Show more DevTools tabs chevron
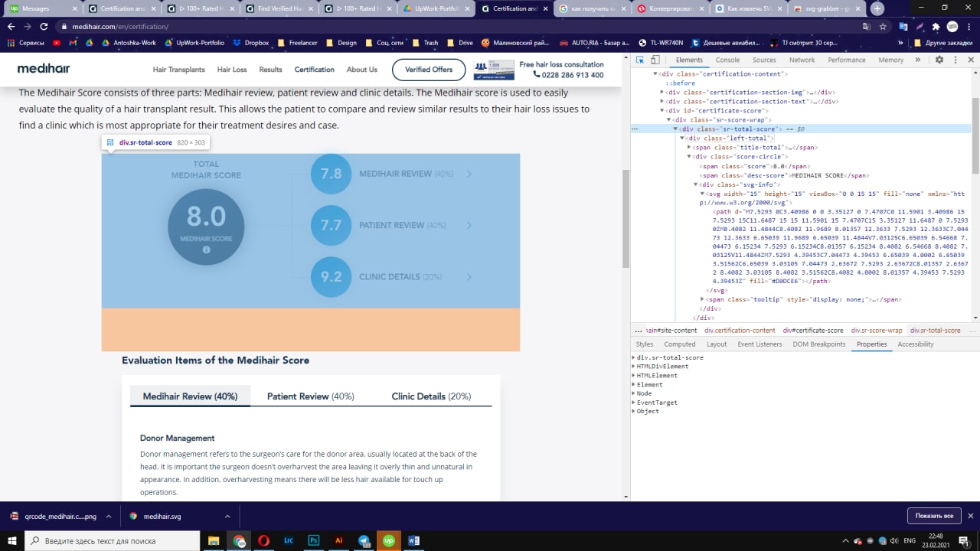 coord(918,60)
